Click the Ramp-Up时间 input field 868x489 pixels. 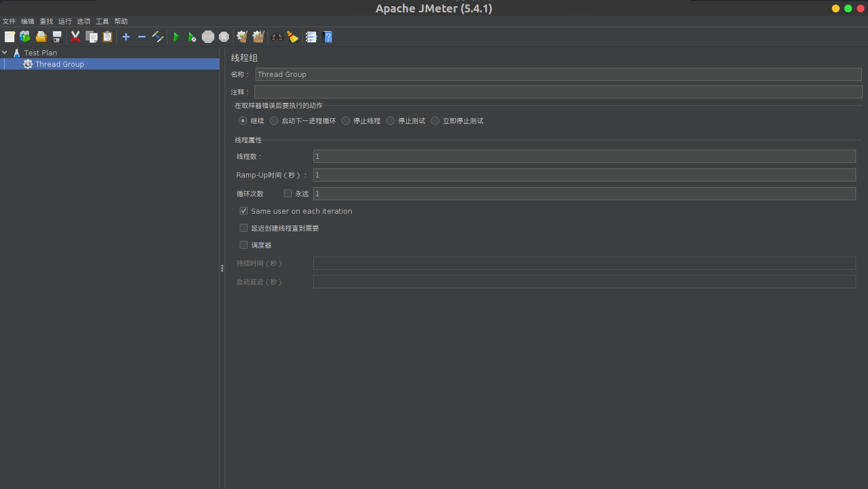pos(584,175)
